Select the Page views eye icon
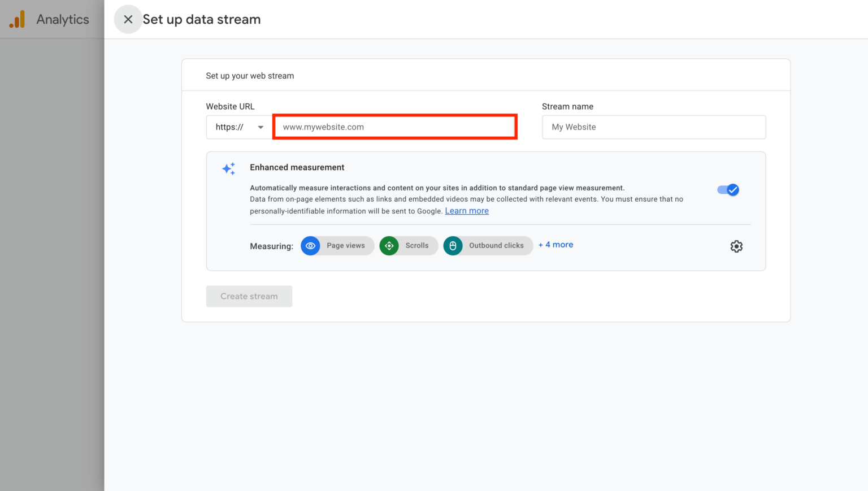 pyautogui.click(x=310, y=245)
